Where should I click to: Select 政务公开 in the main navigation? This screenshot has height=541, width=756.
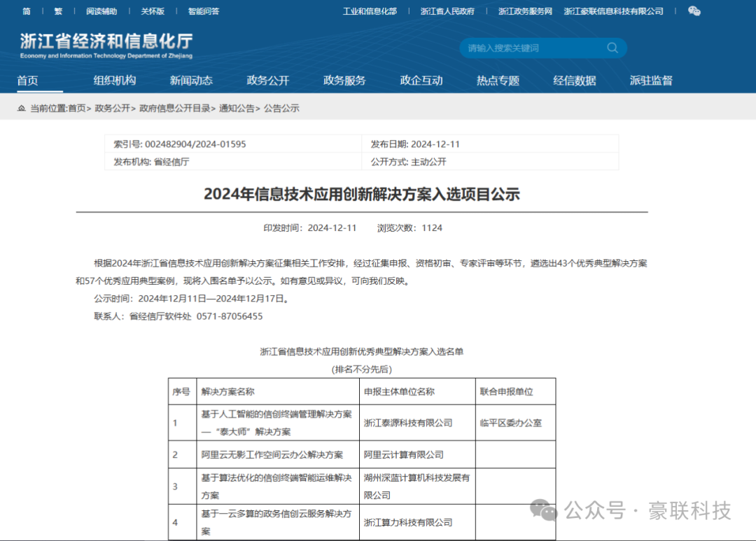[268, 80]
